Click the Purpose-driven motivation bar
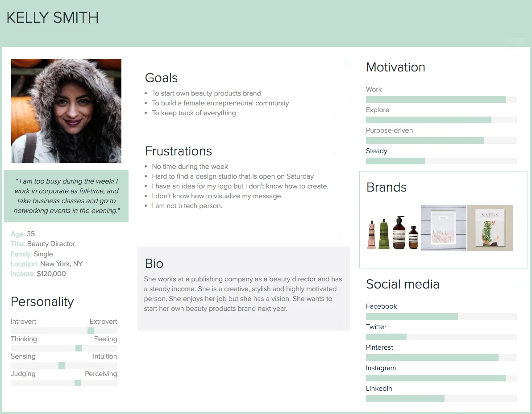Screen dimensions: 532x414 coord(441,141)
